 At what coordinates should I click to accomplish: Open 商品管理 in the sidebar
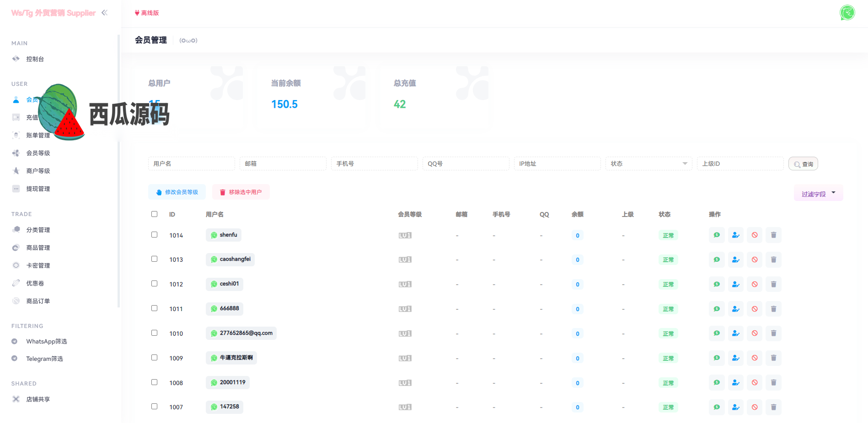coord(38,248)
